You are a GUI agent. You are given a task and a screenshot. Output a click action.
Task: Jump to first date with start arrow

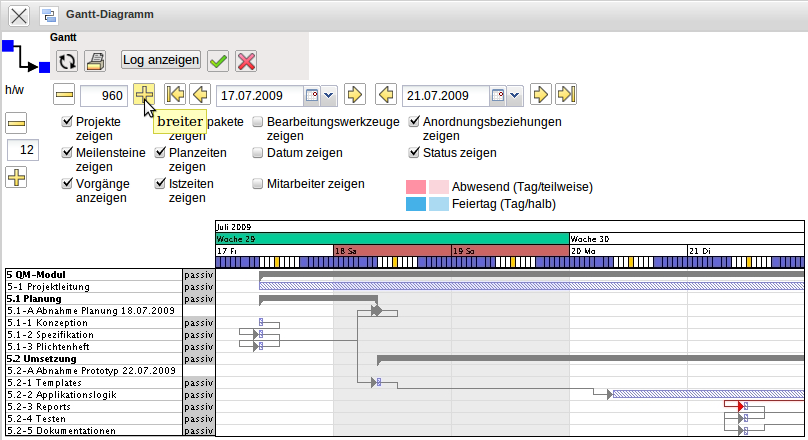click(175, 95)
